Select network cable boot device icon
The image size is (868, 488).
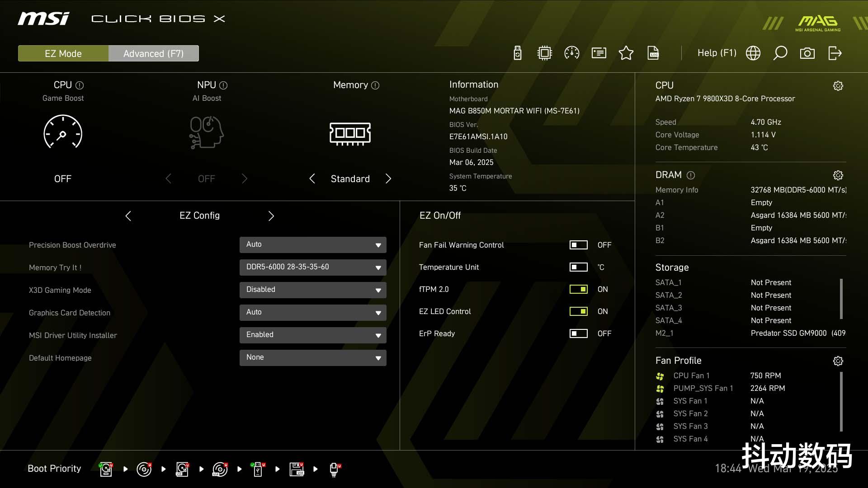(x=335, y=470)
